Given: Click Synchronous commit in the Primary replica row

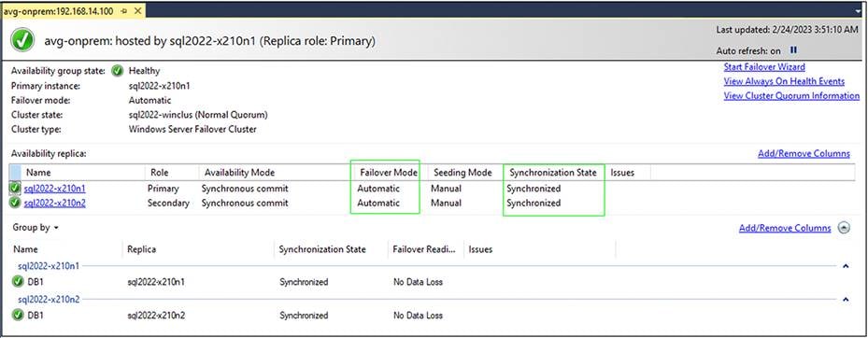Looking at the screenshot, I should tap(245, 189).
